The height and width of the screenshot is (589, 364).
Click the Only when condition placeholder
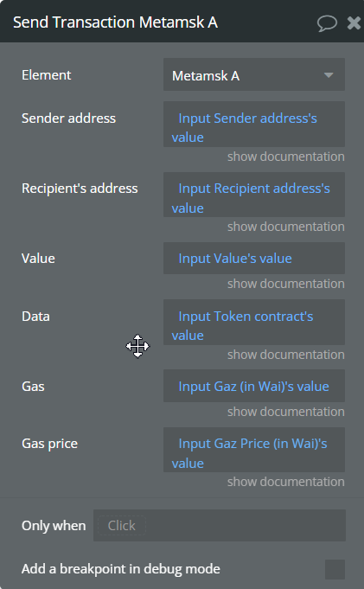[x=121, y=526]
